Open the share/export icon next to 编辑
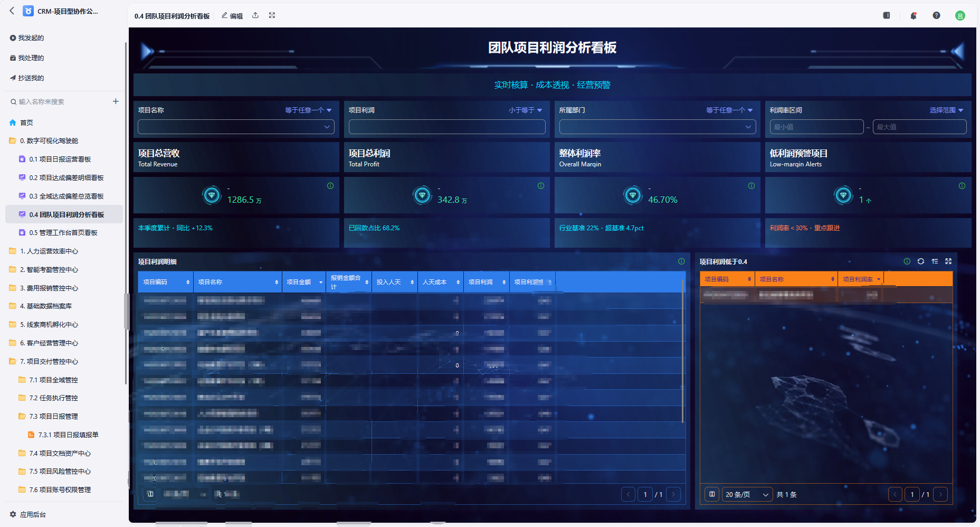The height and width of the screenshot is (527, 980). [255, 15]
